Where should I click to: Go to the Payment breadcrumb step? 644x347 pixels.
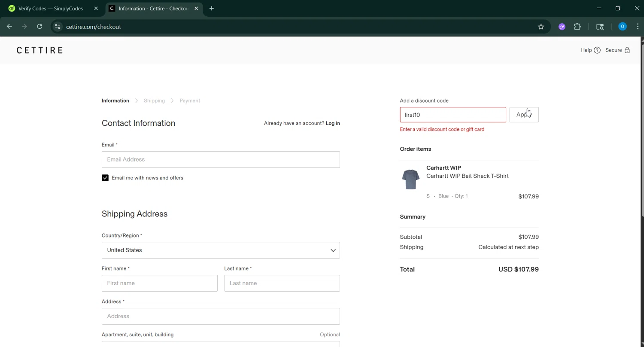click(190, 100)
